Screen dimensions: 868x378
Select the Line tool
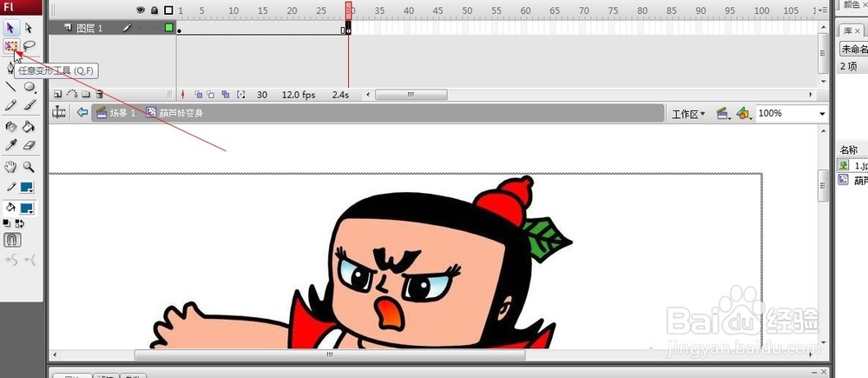coord(10,87)
